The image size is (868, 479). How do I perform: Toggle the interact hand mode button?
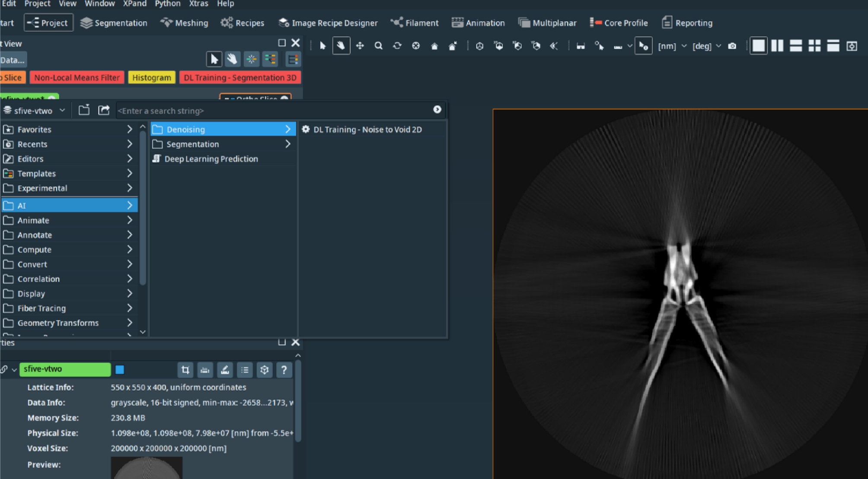[341, 46]
